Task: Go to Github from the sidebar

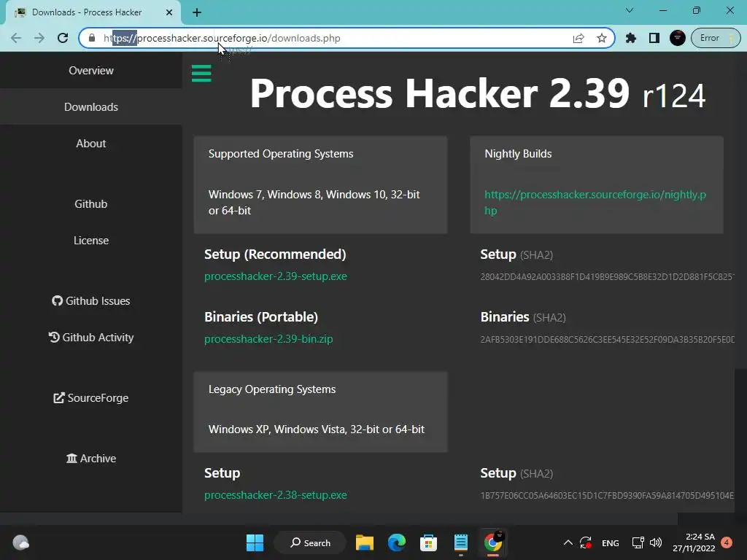Action: pos(91,204)
